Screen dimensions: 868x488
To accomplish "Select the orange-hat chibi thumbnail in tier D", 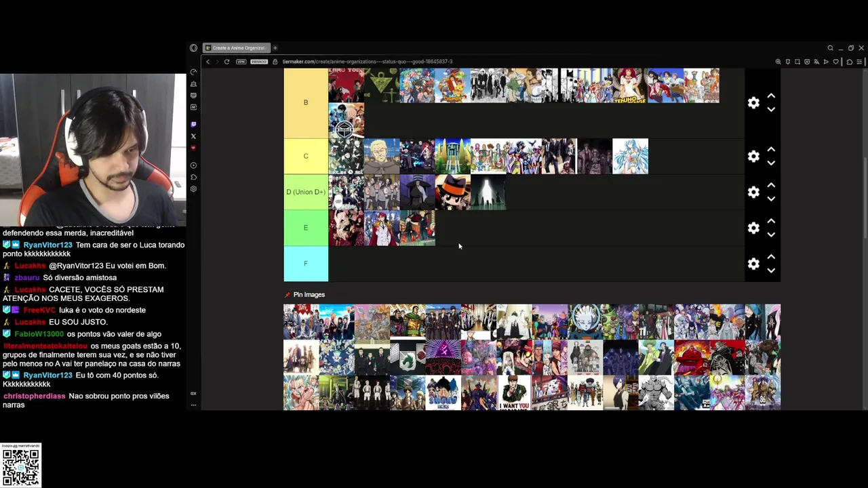I will point(453,192).
